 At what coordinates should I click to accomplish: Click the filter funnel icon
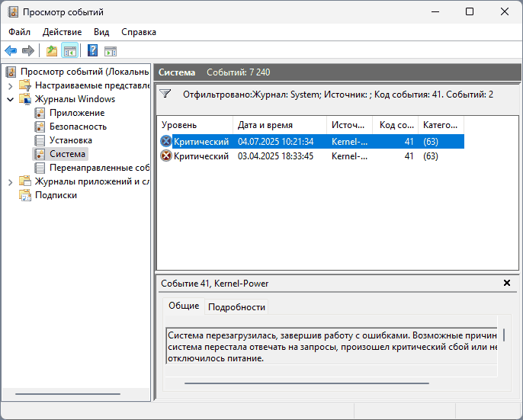165,94
